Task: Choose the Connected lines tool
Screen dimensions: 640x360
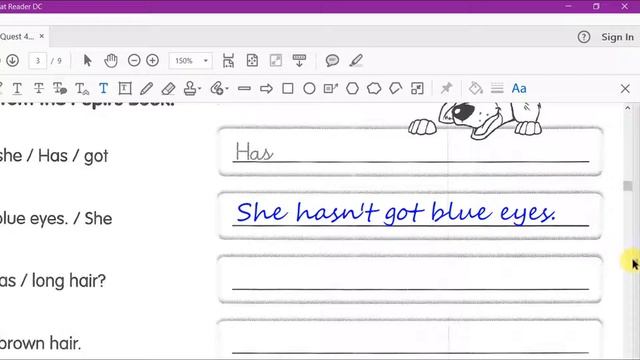Action: coord(396,89)
